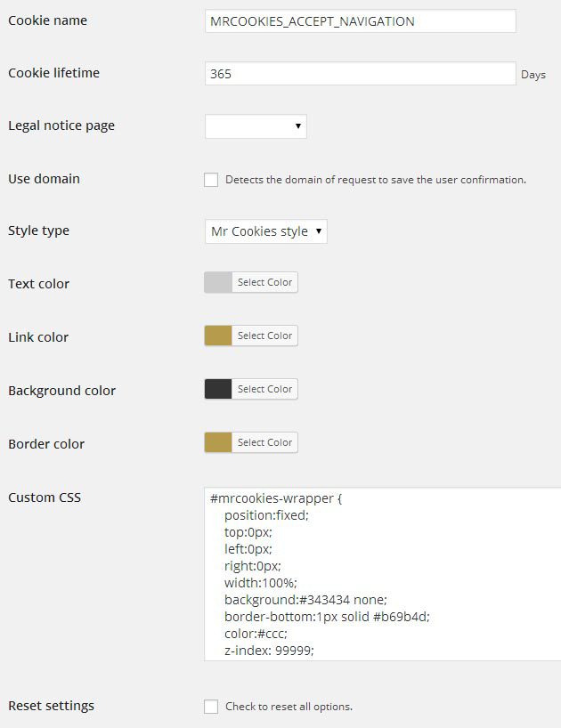Open the Legal notice page dropdown
Viewport: 561px width, 728px height.
(x=256, y=125)
